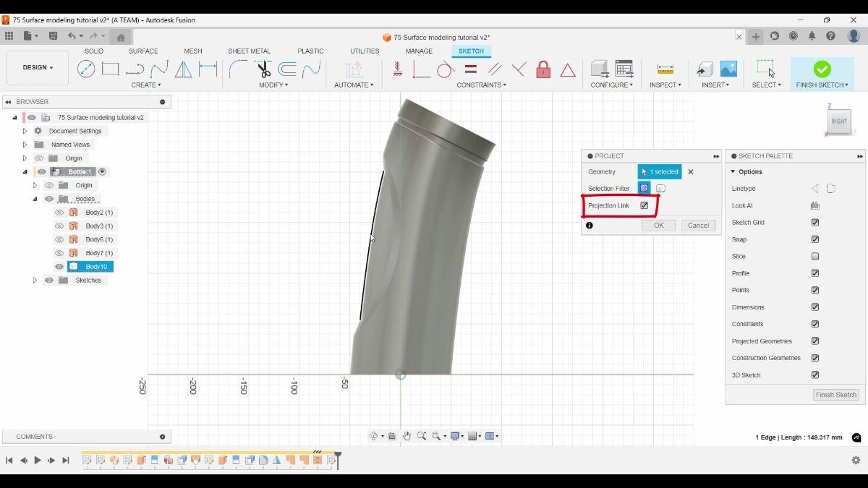The width and height of the screenshot is (868, 488).
Task: Open the Data Panel grid icon
Action: tap(9, 36)
